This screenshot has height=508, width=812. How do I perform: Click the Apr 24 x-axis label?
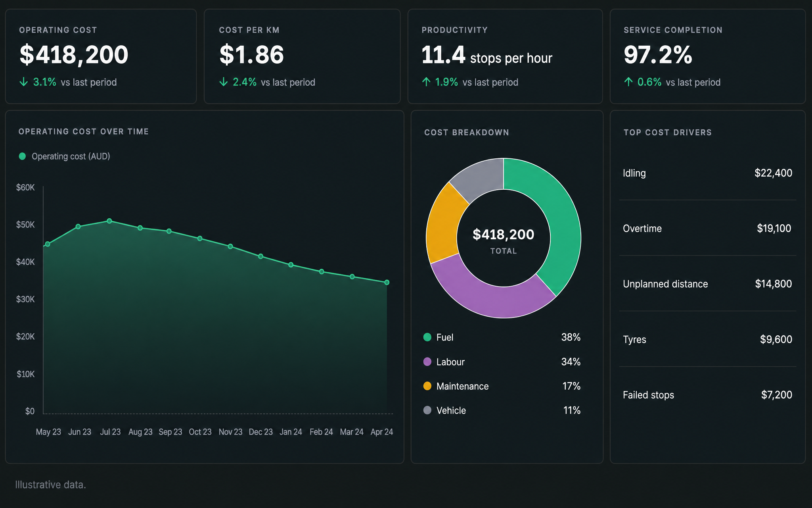click(382, 432)
